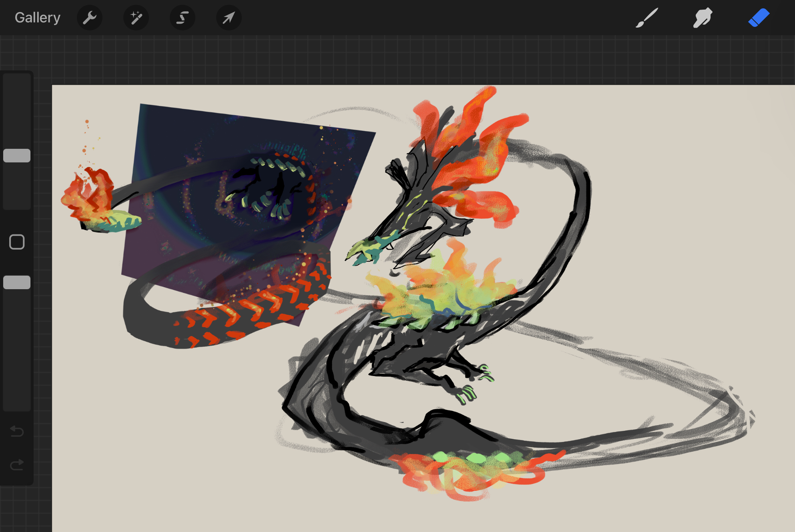795x532 pixels.
Task: Redo the stroke with redo arrow
Action: [x=17, y=464]
